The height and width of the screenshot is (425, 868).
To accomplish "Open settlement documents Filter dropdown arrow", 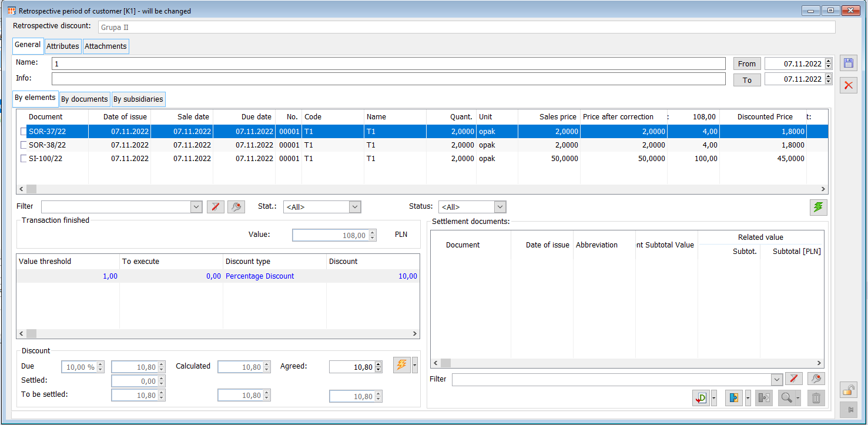I will pos(777,380).
